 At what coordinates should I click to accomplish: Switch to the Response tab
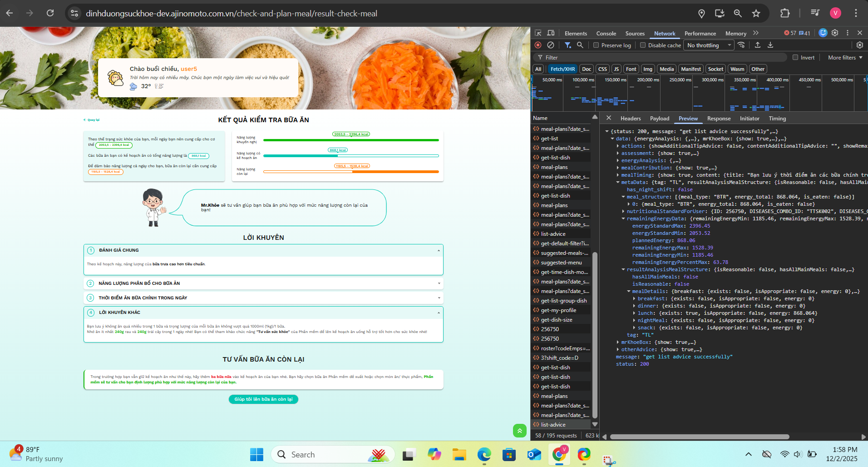click(719, 118)
